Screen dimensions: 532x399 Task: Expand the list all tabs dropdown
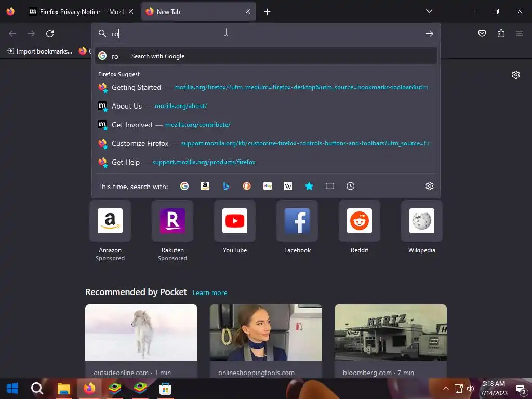click(x=429, y=11)
